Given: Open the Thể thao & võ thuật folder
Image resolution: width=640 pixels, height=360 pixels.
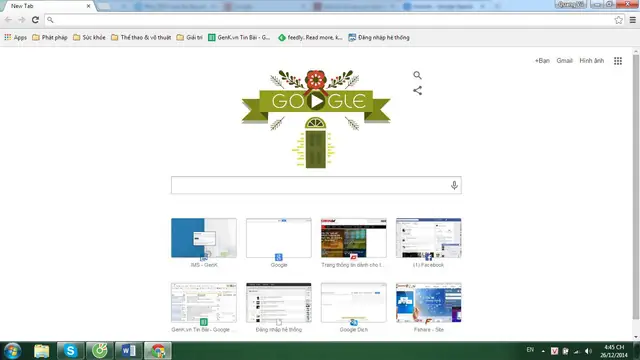Looking at the screenshot, I should [x=141, y=38].
